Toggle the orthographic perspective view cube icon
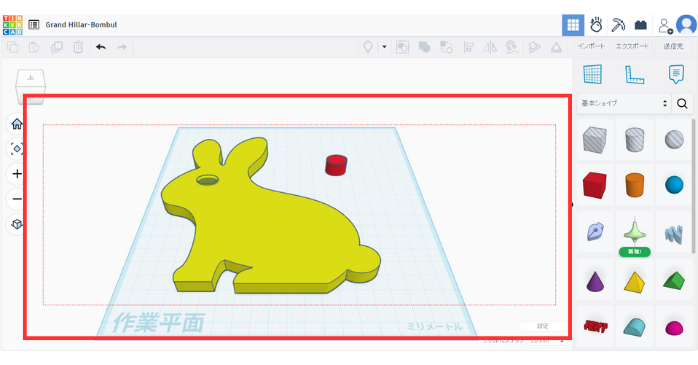 [x=16, y=224]
